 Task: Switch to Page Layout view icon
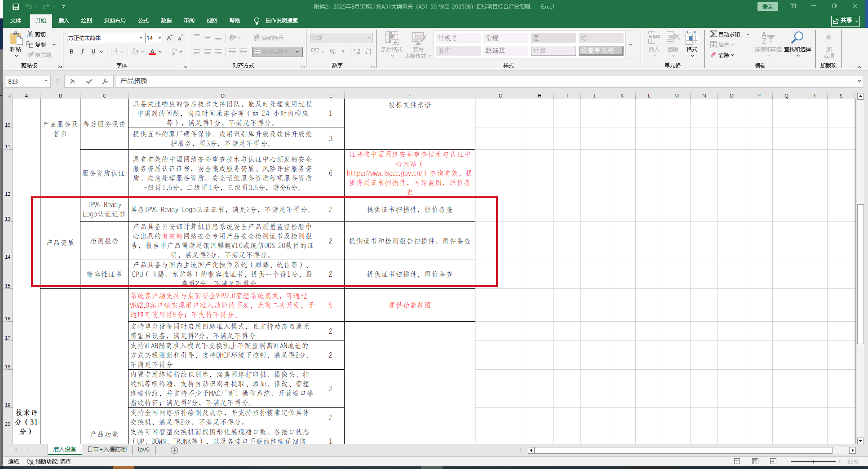click(755, 461)
